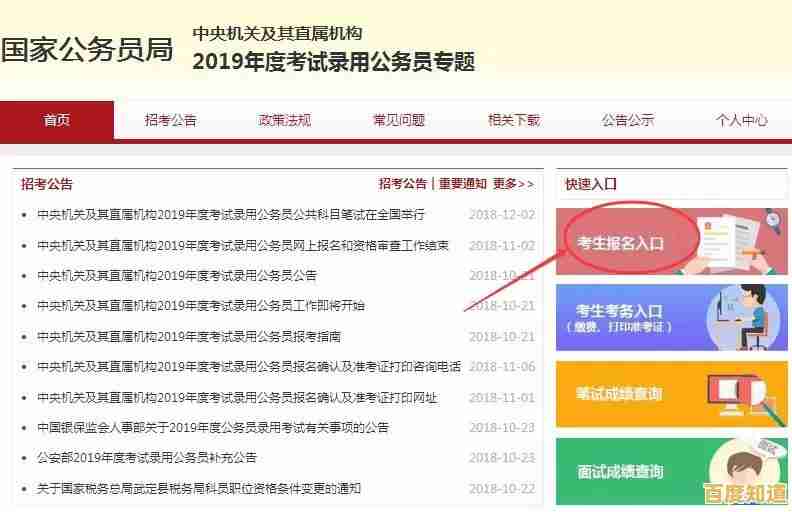Open the 公告公示 navigation tab
792x512 pixels.
coord(627,120)
